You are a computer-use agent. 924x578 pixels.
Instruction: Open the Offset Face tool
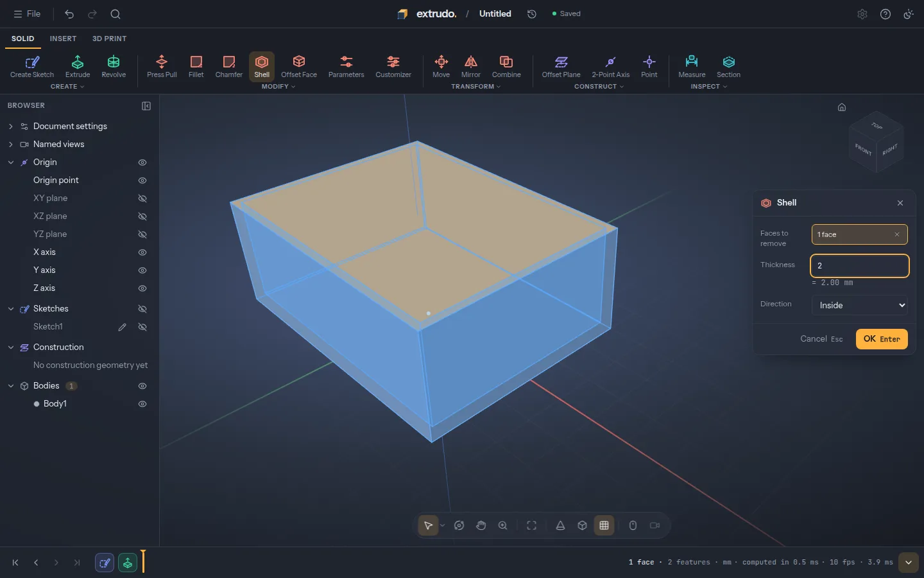299,67
